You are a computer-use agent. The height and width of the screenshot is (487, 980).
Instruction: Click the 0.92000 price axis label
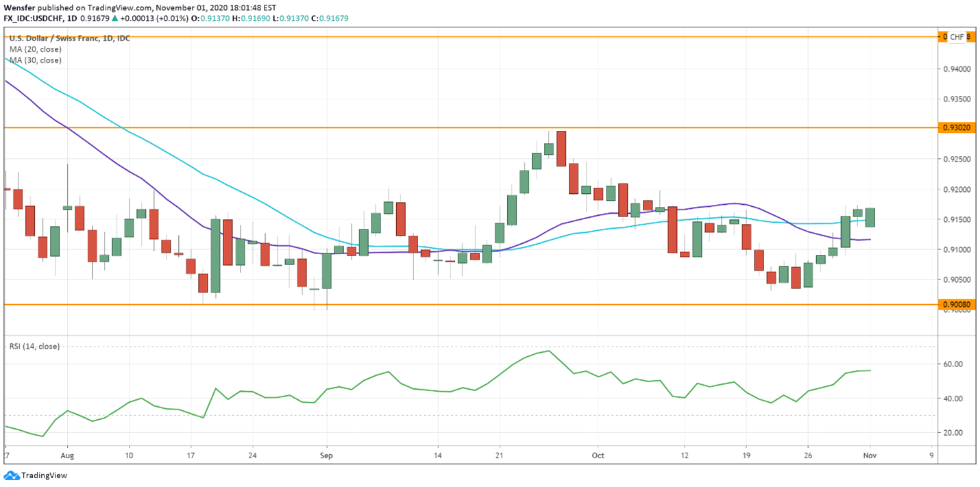coord(955,189)
